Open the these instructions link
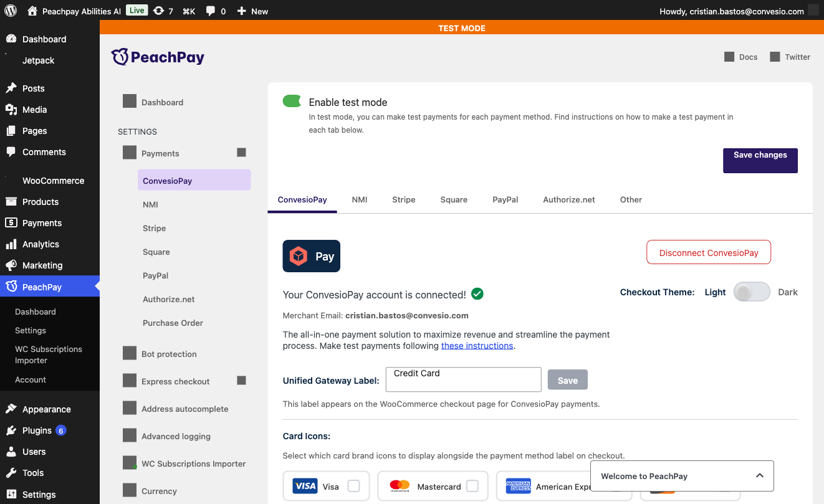 click(x=477, y=346)
